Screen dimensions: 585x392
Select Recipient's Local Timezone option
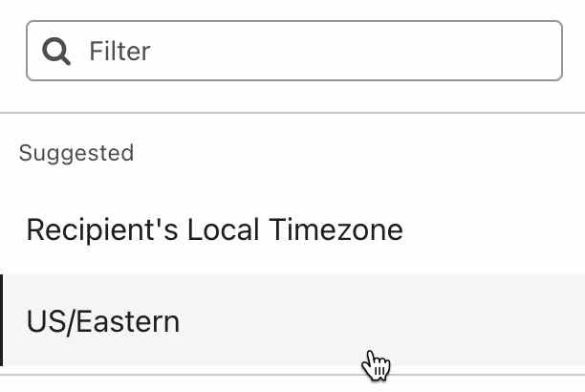[215, 230]
